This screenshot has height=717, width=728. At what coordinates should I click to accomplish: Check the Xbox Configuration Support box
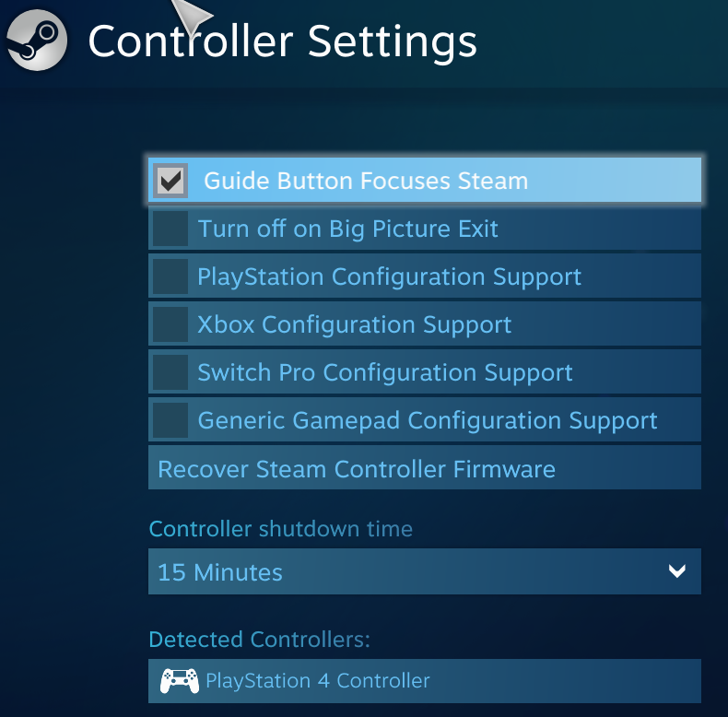point(170,324)
